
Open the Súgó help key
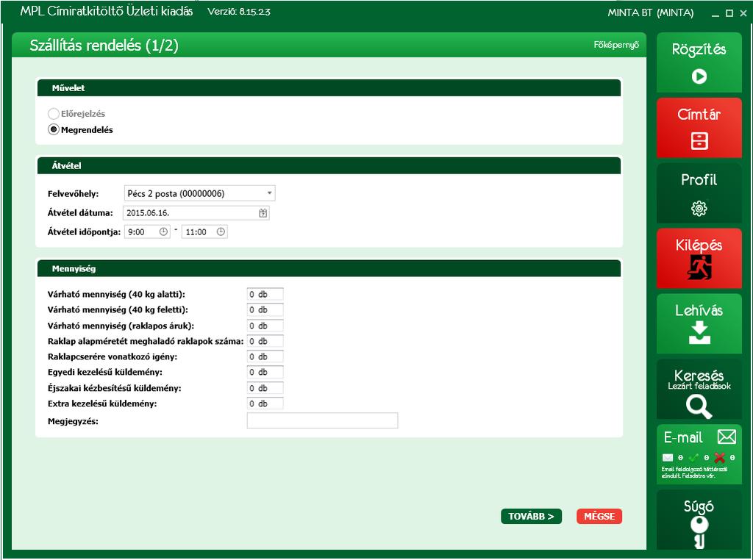coord(699,519)
